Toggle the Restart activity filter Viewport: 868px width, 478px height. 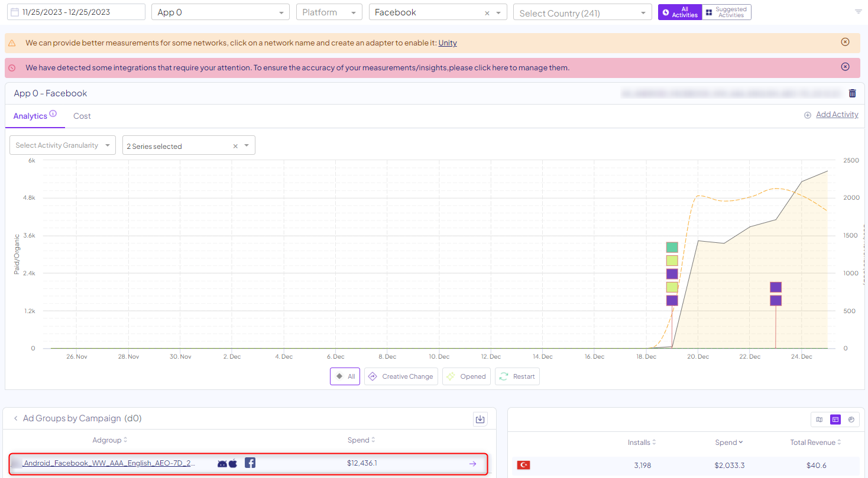click(517, 376)
